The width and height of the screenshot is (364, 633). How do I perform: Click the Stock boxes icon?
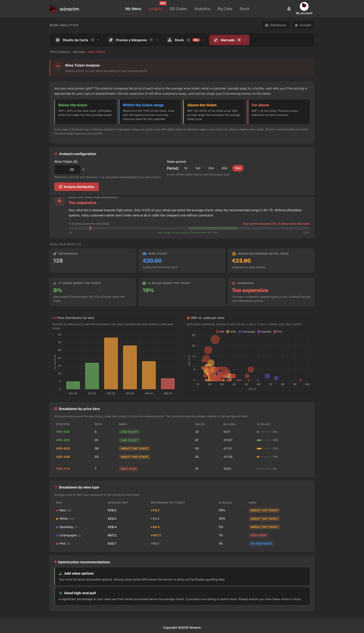(x=169, y=40)
